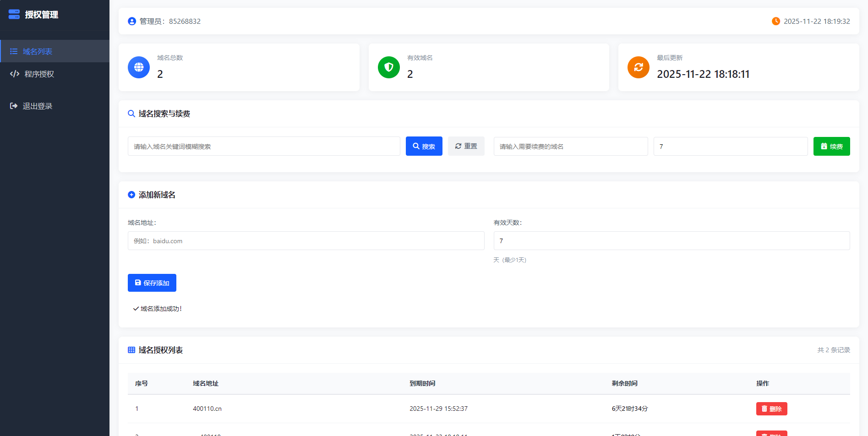This screenshot has height=436, width=868.
Task: Click the 授权管理 server logo icon
Action: tap(14, 14)
